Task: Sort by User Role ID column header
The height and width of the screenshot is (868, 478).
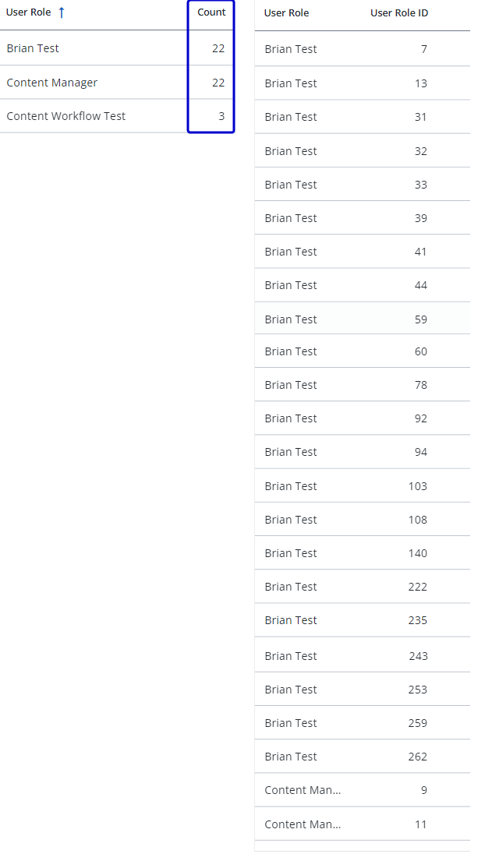Action: coord(398,12)
